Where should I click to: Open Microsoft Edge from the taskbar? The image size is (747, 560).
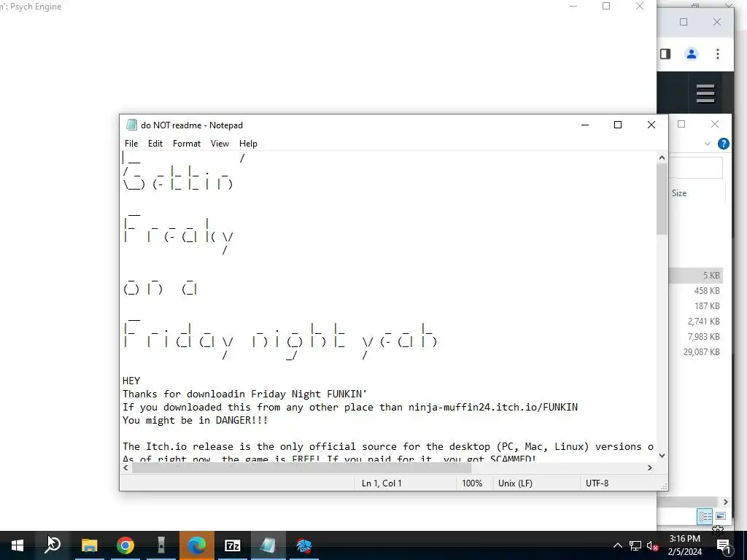[197, 545]
